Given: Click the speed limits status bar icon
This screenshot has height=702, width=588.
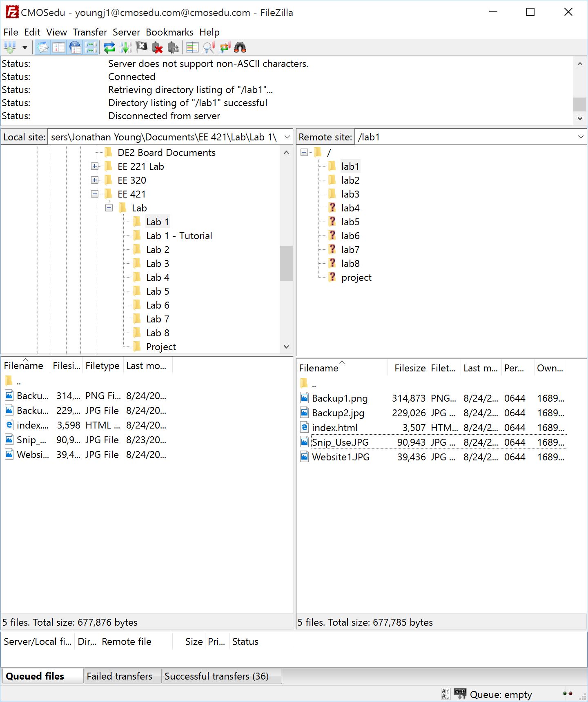Looking at the screenshot, I should (x=460, y=693).
